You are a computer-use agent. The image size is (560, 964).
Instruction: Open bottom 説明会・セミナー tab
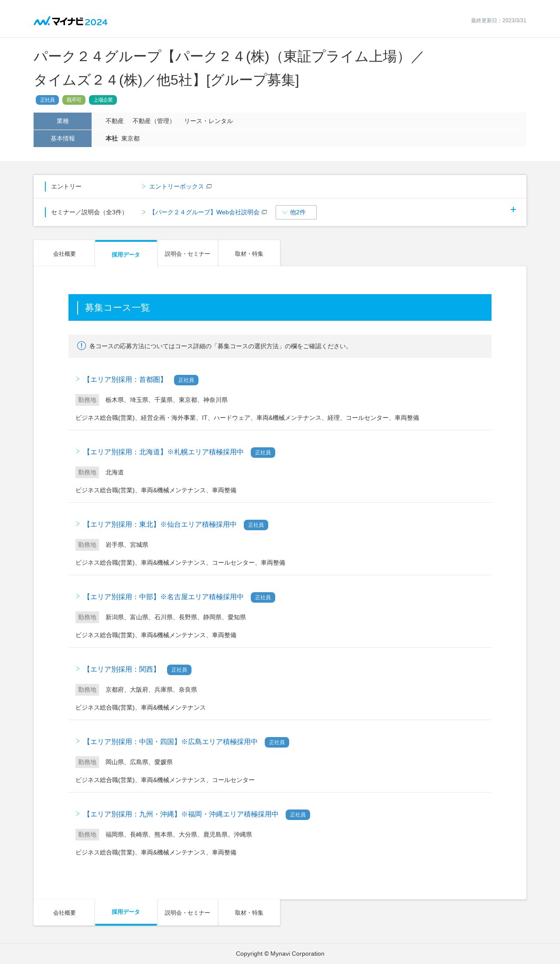[188, 913]
